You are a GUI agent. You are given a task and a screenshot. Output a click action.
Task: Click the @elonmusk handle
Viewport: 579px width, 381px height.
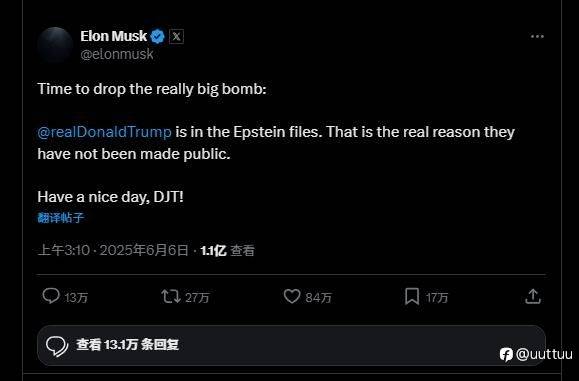click(117, 54)
